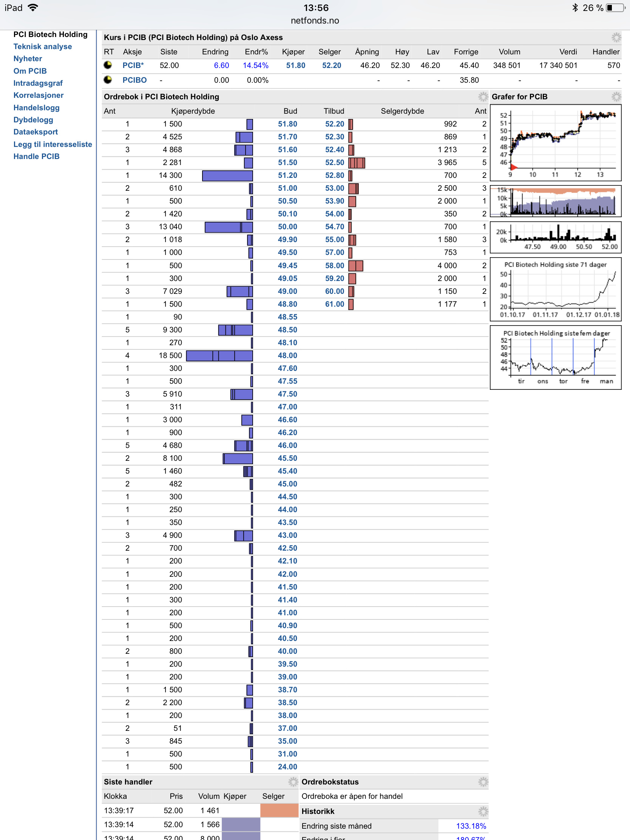The width and height of the screenshot is (630, 840).
Task: Tap the Wi-Fi icon in status bar
Action: click(33, 8)
